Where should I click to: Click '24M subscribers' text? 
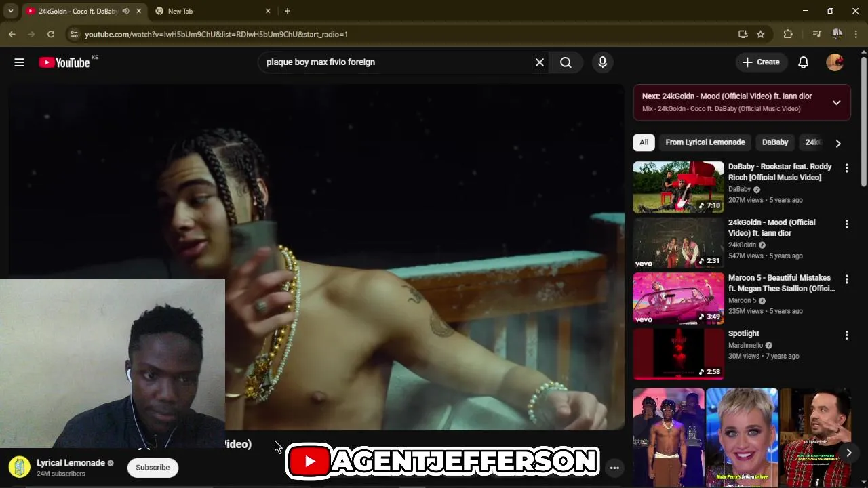[x=61, y=474]
